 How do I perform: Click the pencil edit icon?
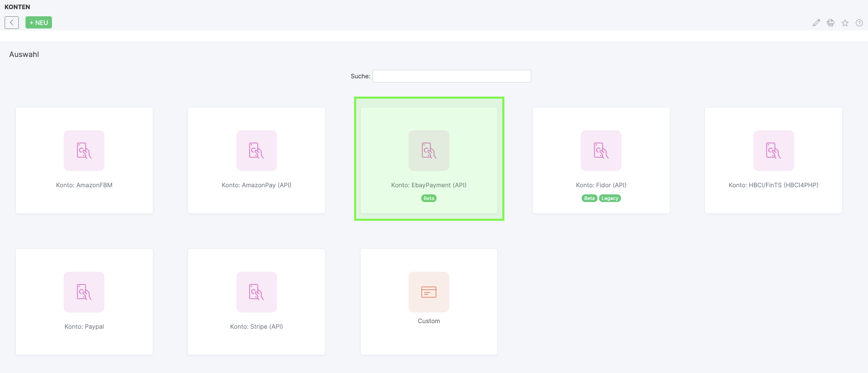tap(816, 23)
